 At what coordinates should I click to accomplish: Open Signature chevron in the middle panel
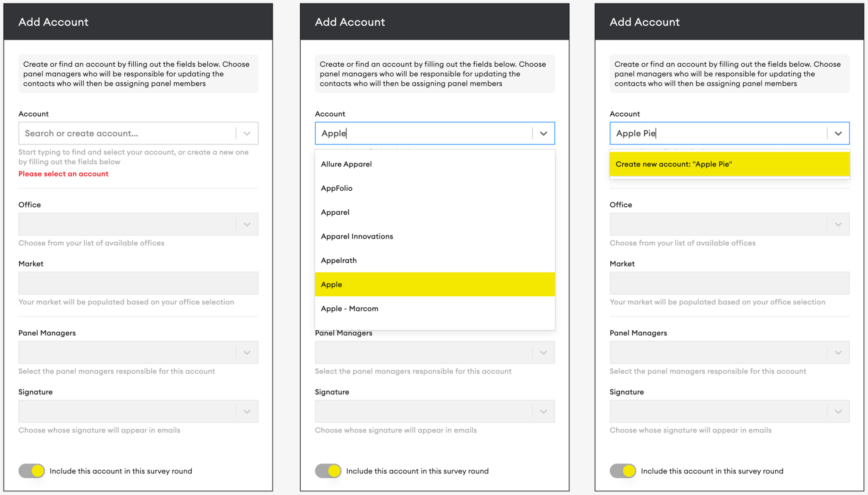tap(543, 412)
